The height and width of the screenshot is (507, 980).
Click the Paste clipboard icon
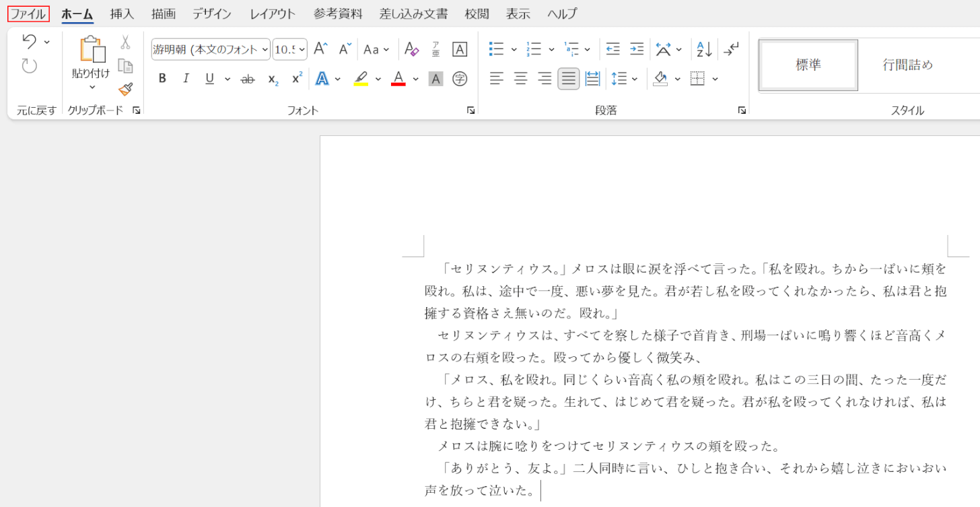pos(92,50)
